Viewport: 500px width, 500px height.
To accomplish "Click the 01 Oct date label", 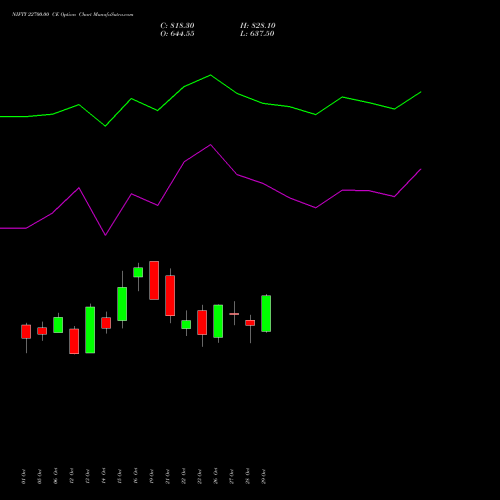I will tap(23, 477).
